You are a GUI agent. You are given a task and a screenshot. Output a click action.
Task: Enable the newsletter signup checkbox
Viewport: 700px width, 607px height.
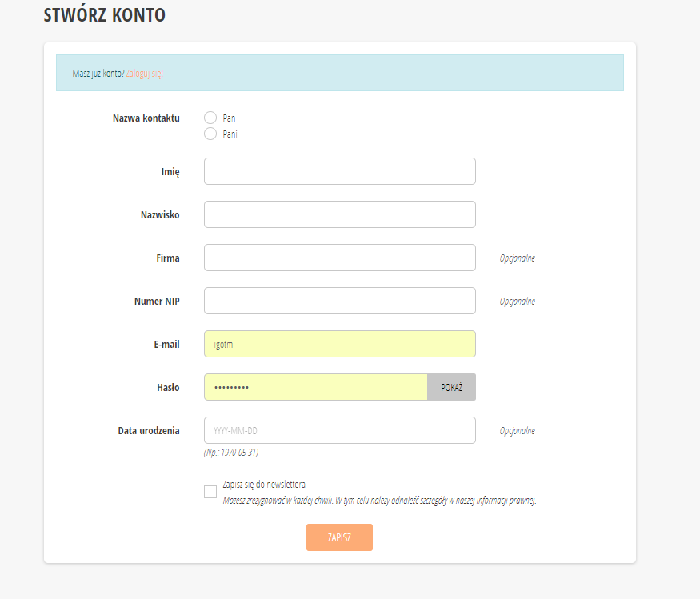pyautogui.click(x=210, y=492)
